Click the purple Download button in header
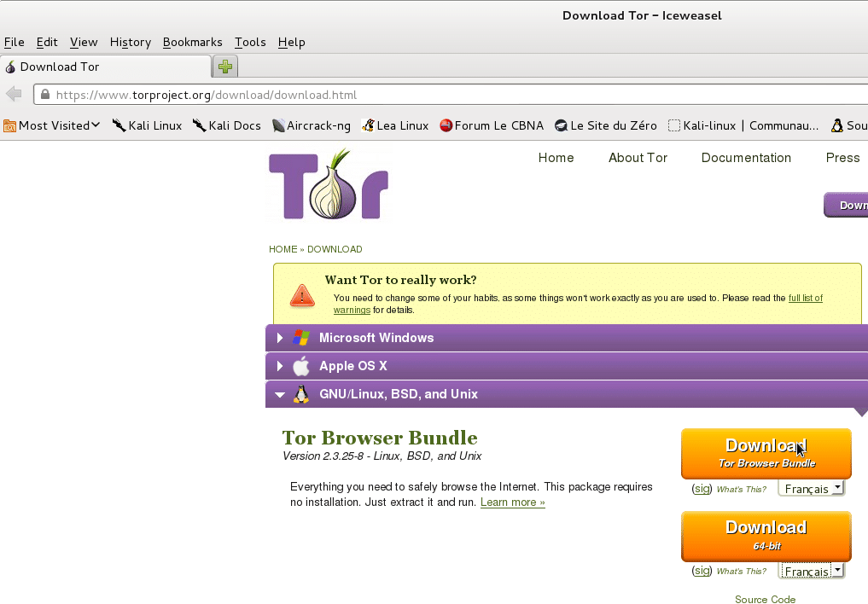 click(x=846, y=205)
